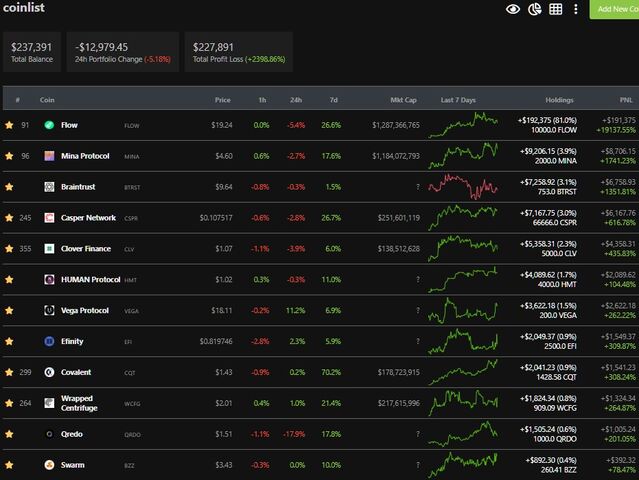Toggle favorite star for Braintrust

point(9,187)
